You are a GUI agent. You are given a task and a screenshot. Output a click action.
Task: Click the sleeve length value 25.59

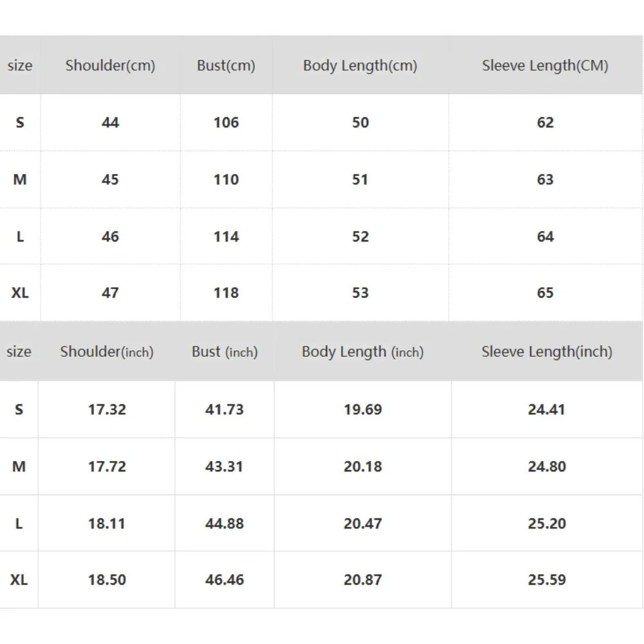point(547,580)
